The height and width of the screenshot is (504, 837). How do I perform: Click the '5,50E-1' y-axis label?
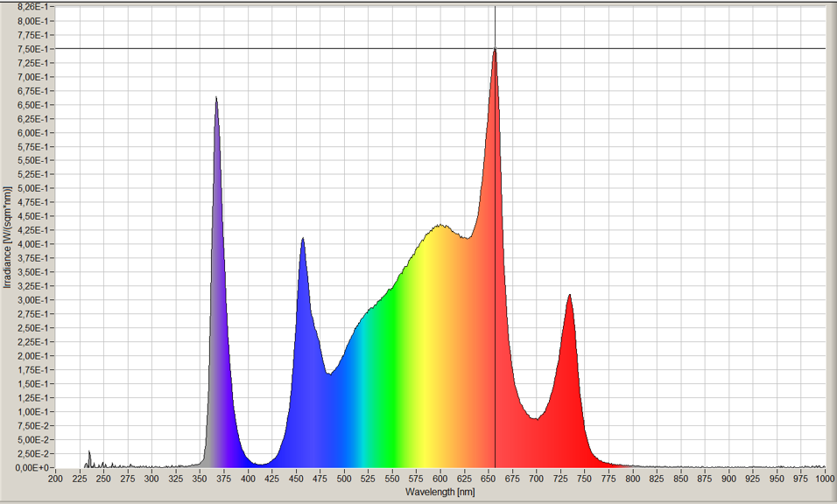(x=32, y=160)
